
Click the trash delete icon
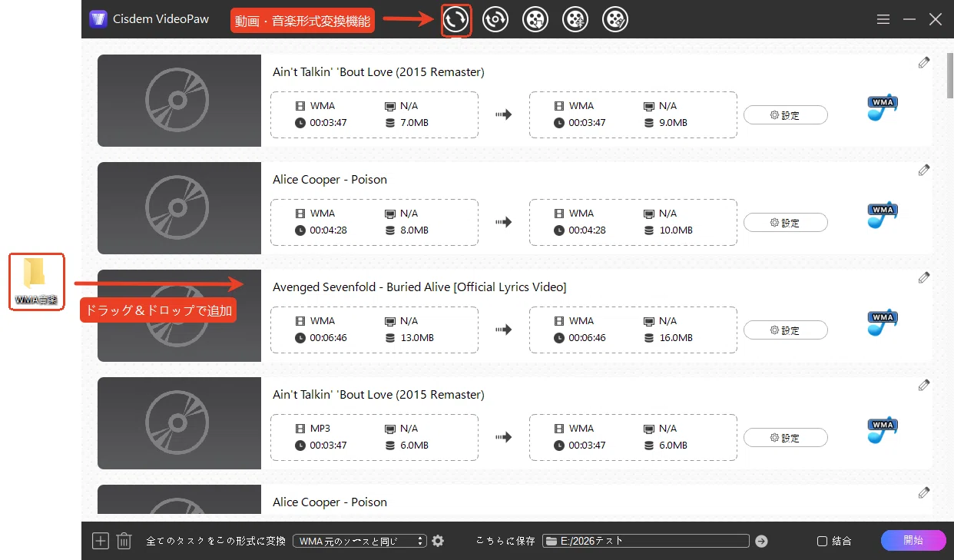tap(124, 541)
